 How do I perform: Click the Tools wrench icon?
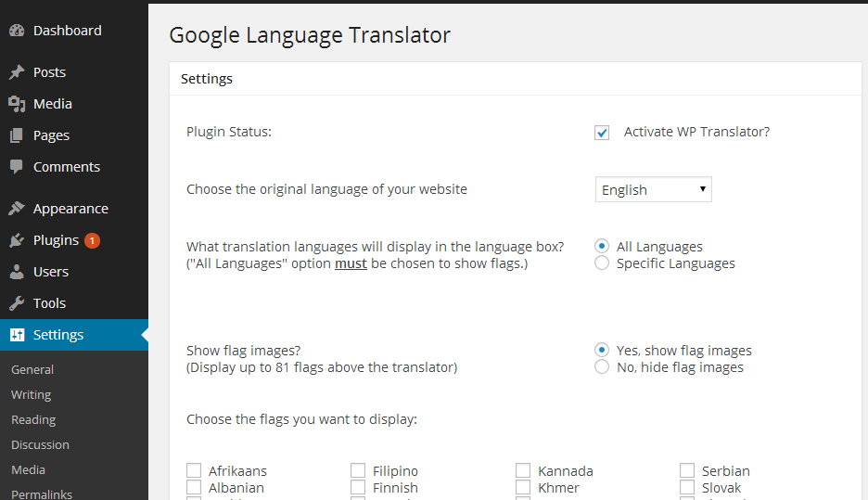[17, 303]
